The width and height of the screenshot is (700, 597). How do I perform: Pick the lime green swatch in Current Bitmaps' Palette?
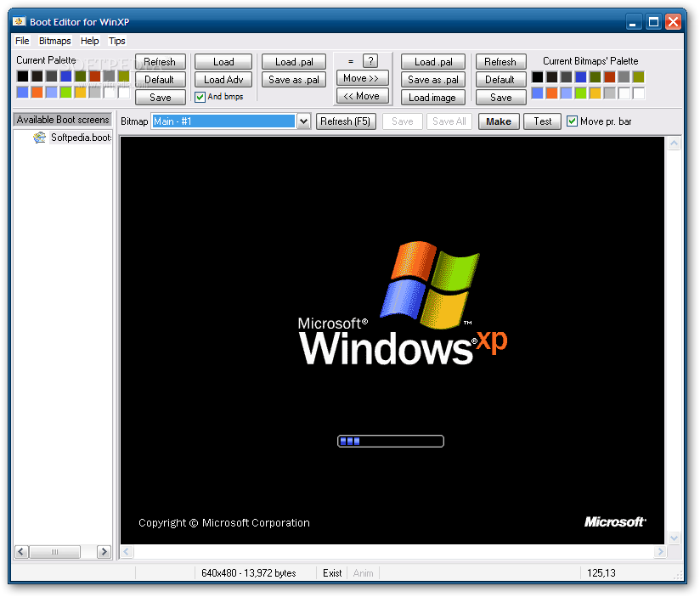pyautogui.click(x=581, y=93)
